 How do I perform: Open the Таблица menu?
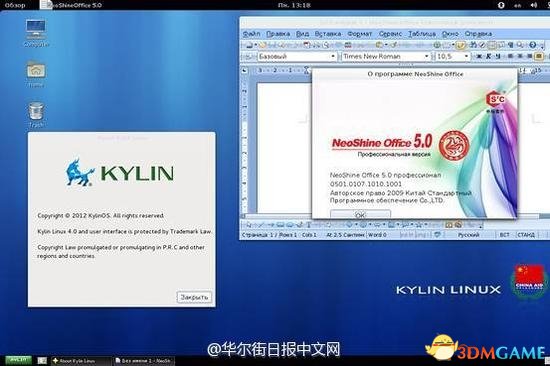point(422,34)
